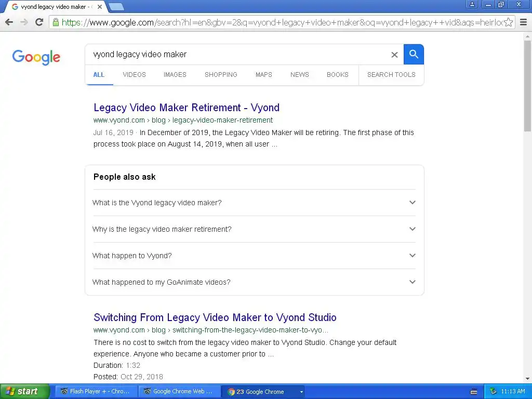The height and width of the screenshot is (399, 532).
Task: Open the 23 Google Chrome taskbar group
Action: pyautogui.click(x=263, y=392)
